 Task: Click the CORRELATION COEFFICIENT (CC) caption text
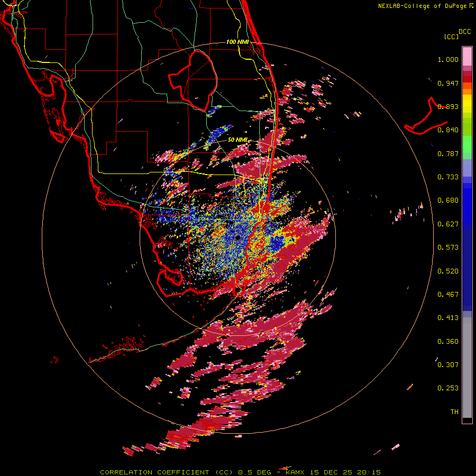[167, 472]
